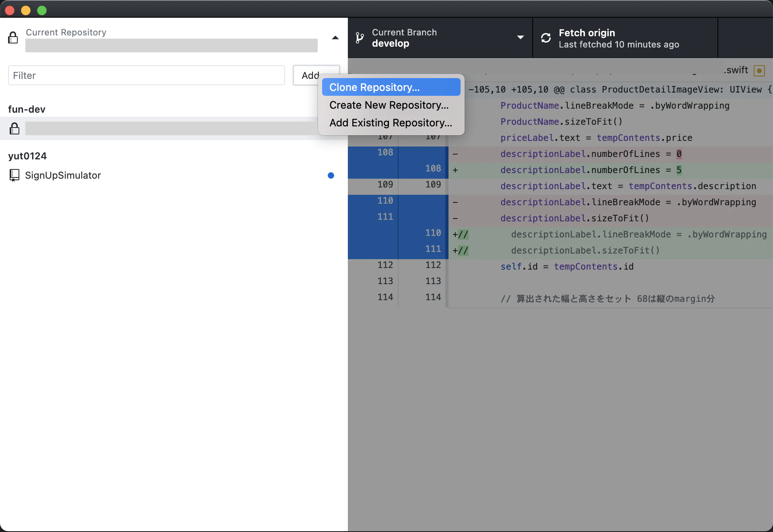The width and height of the screenshot is (773, 532).
Task: Click the green macOS zoom button
Action: coord(42,10)
